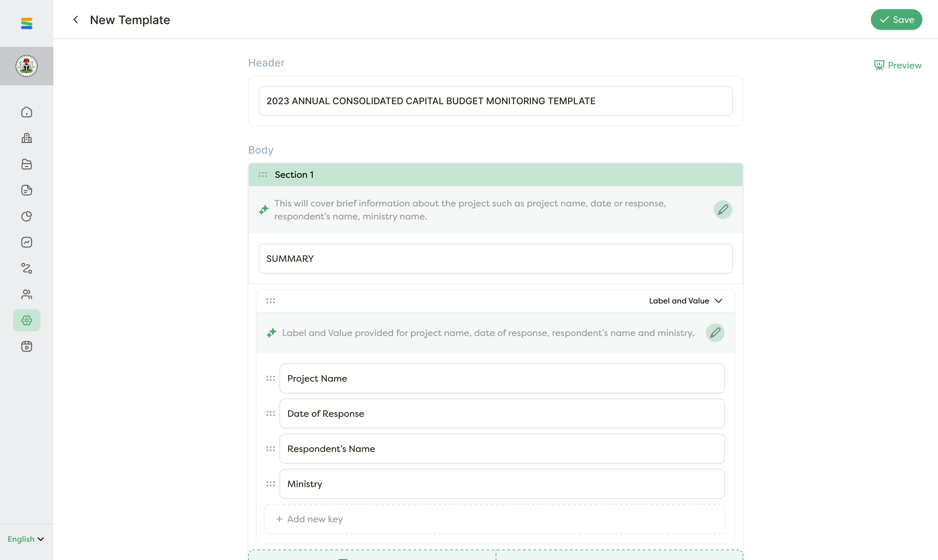938x560 pixels.
Task: Open the workflow route icon in sidebar
Action: click(26, 268)
